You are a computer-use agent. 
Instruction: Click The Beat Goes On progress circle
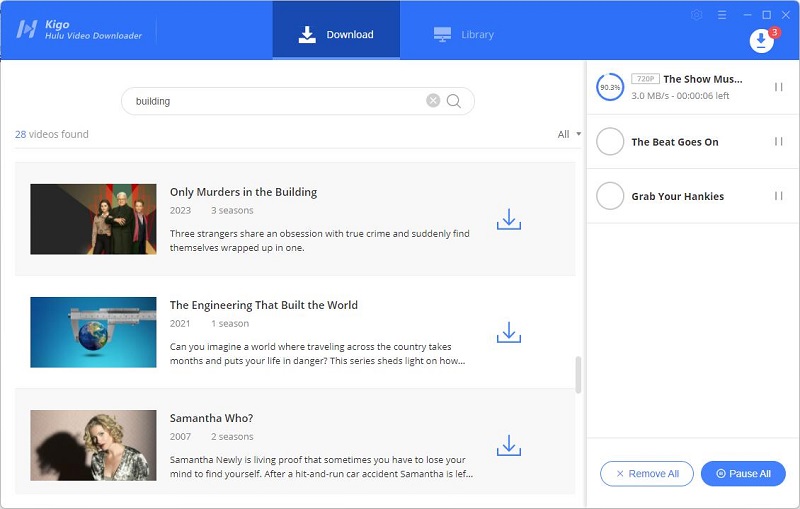pos(610,141)
